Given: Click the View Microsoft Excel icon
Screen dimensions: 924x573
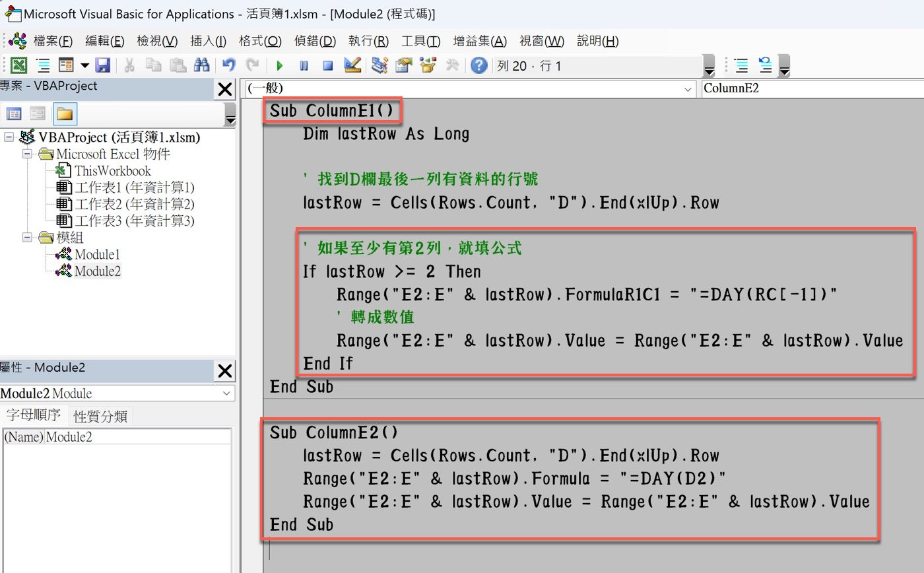Looking at the screenshot, I should 19,65.
